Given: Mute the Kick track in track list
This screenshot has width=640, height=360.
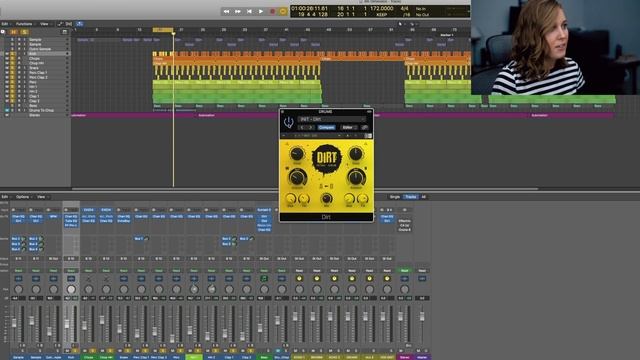Looking at the screenshot, I should pos(7,53).
